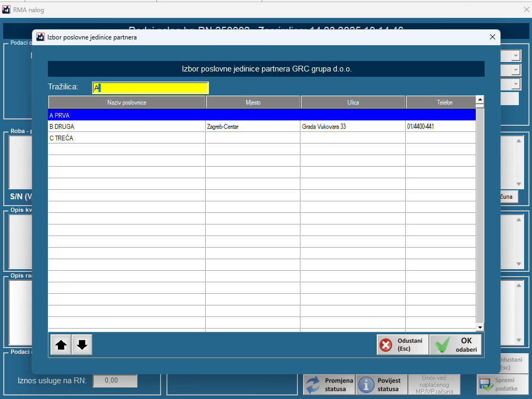Click Unos već naplaćenog MP/VP računa

click(434, 384)
